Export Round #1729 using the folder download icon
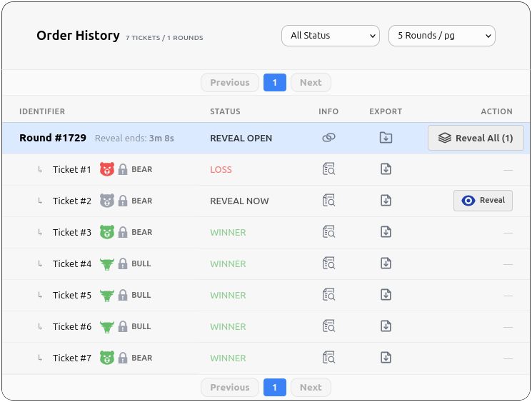 point(386,138)
